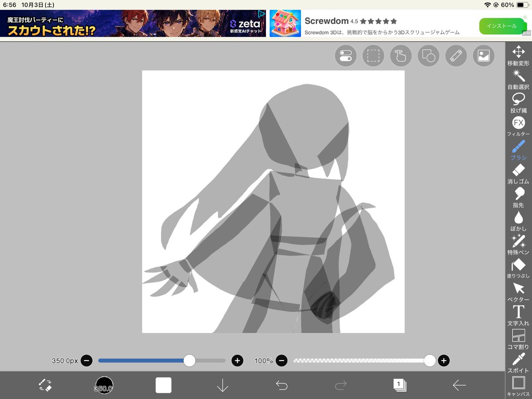Select the 移動変形 transform tool

coord(518,55)
